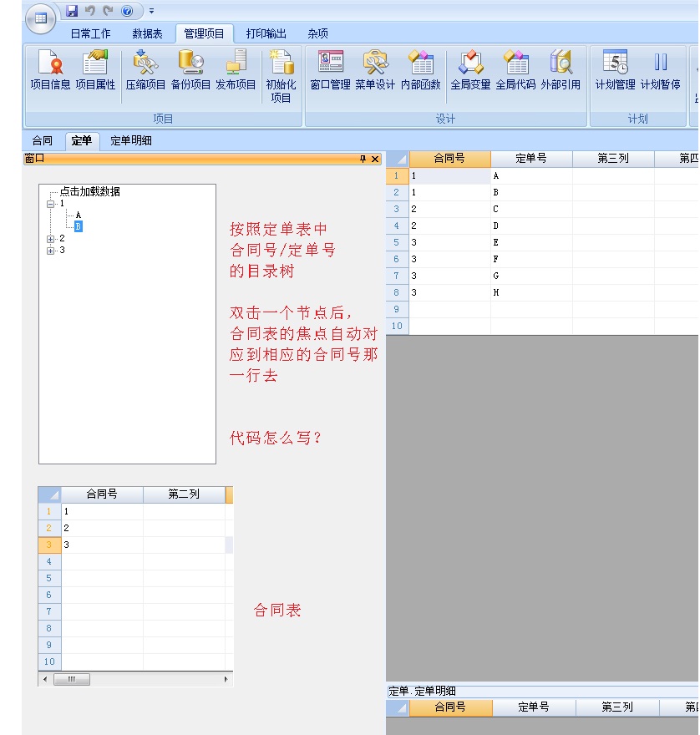Click the 点击加载数据 tree root node
Viewport: 700px width, 735px height.
point(89,191)
